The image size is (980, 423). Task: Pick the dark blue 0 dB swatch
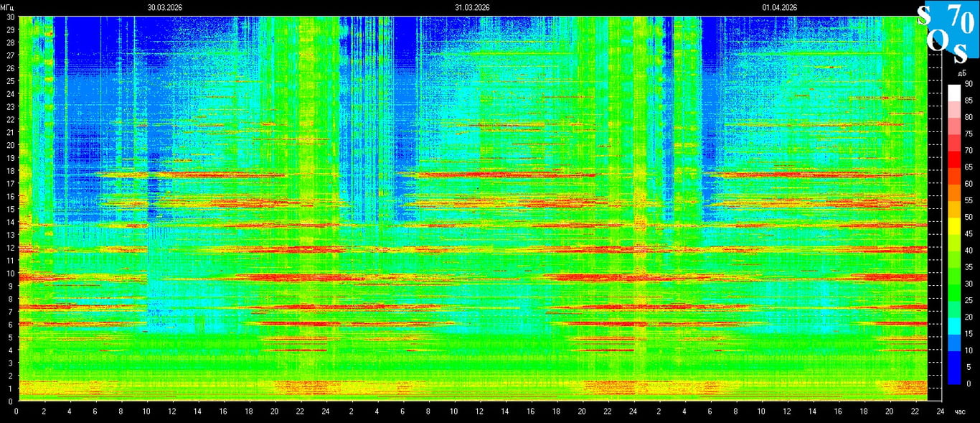tap(953, 376)
